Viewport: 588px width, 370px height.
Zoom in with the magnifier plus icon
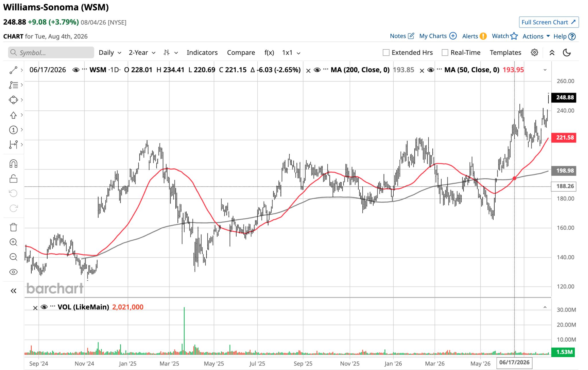click(x=13, y=242)
